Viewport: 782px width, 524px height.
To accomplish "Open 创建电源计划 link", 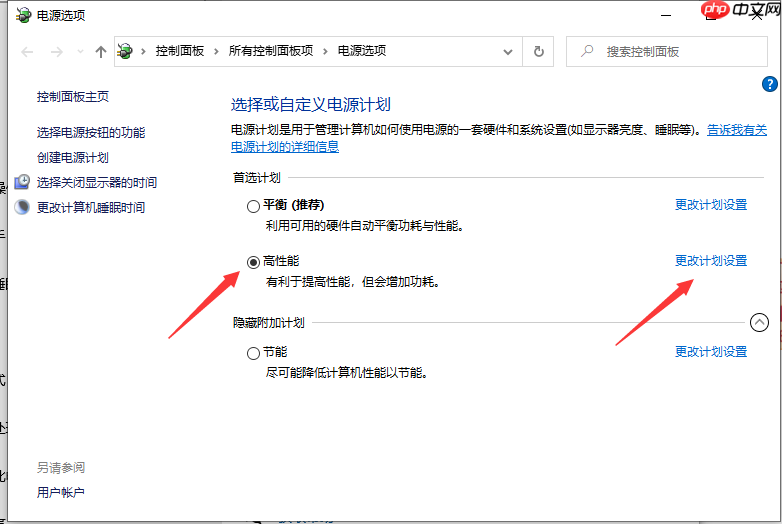I will [73, 158].
